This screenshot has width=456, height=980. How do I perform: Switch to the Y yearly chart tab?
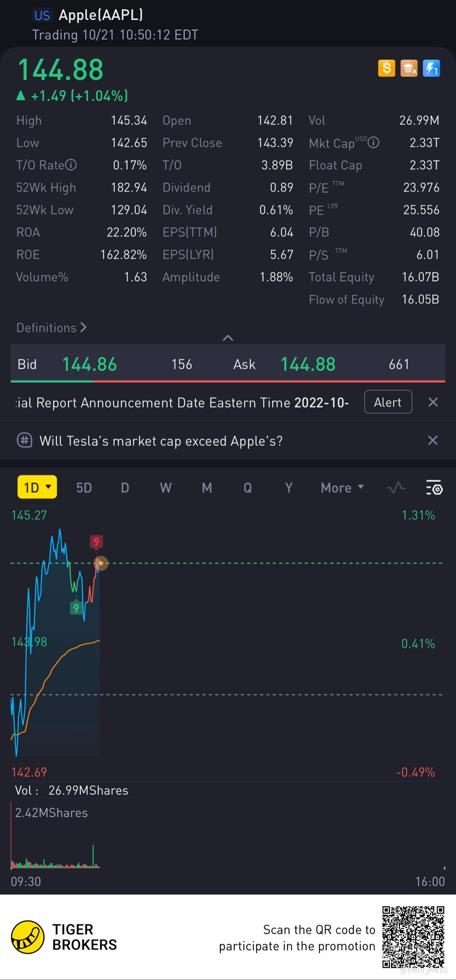[289, 488]
